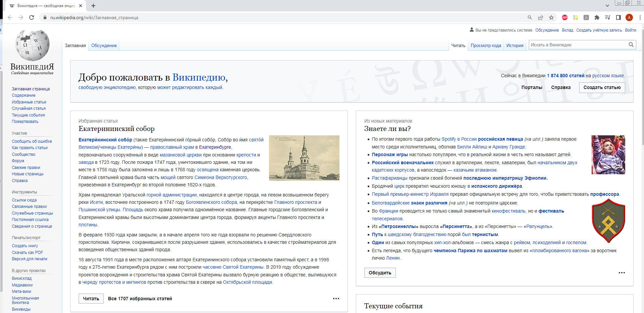This screenshot has width=644, height=313.
Task: Click Версия для печати link
Action: coord(30,259)
